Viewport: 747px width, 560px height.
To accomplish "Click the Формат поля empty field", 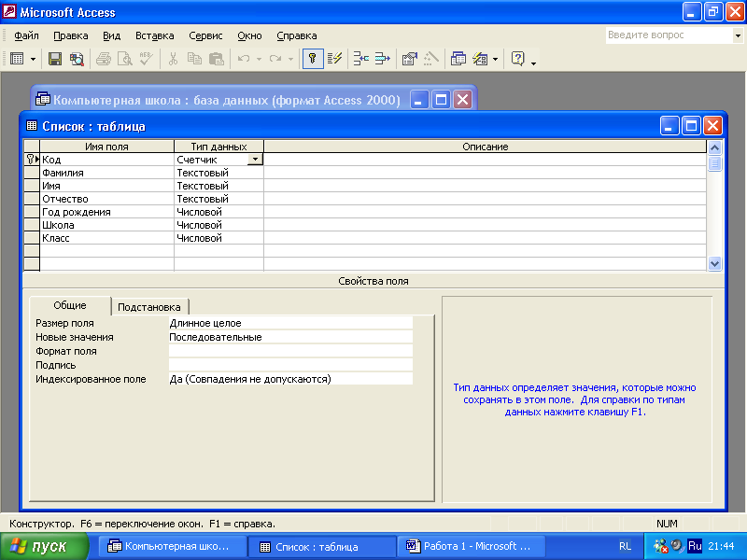I will click(x=290, y=351).
